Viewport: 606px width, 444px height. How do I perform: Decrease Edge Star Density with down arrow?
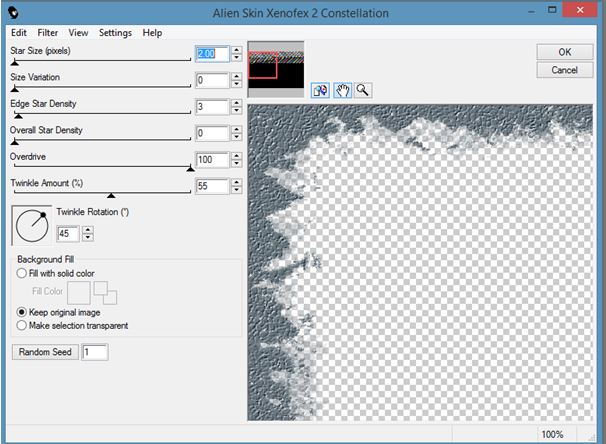237,111
